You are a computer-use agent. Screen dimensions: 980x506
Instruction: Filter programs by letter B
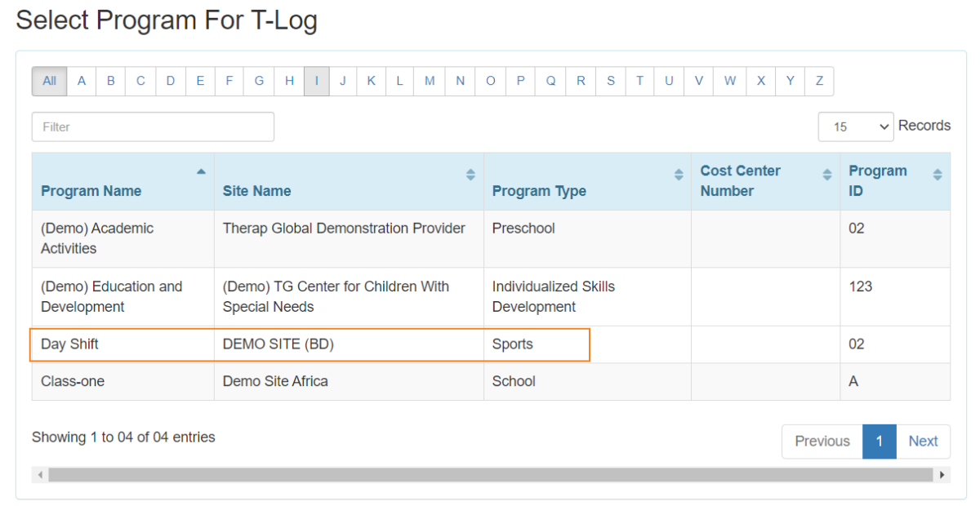pyautogui.click(x=111, y=81)
